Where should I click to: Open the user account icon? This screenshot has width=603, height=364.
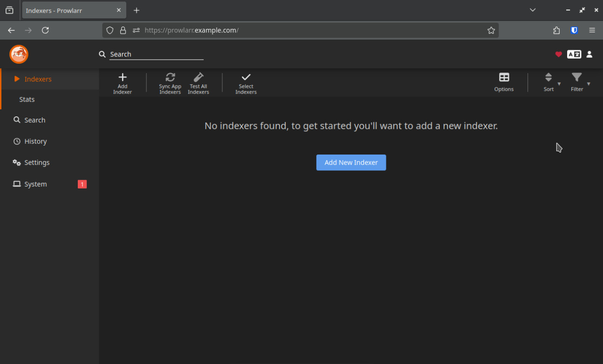click(589, 54)
